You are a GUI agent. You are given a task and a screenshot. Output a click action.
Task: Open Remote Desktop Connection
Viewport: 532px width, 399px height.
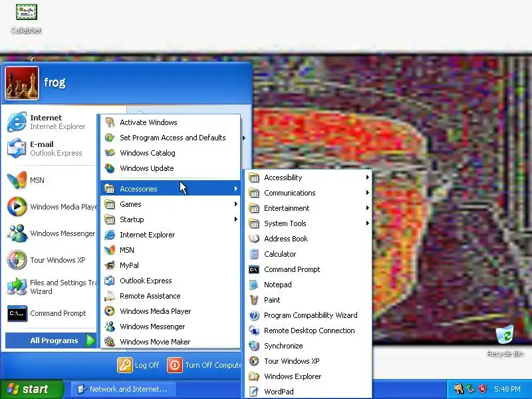[308, 331]
